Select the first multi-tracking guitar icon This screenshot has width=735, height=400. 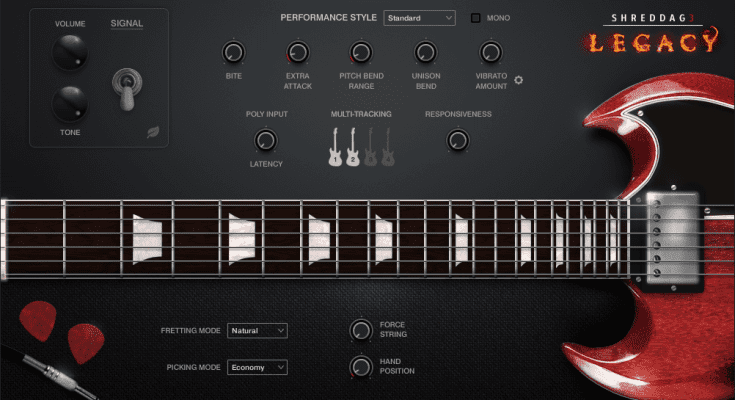click(x=335, y=147)
